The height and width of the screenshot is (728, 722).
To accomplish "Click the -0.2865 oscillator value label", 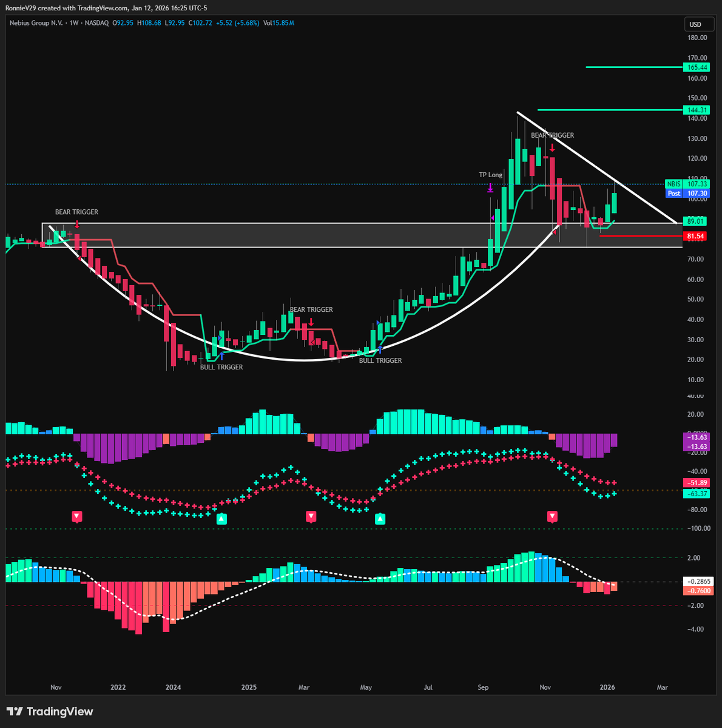I will pos(697,581).
